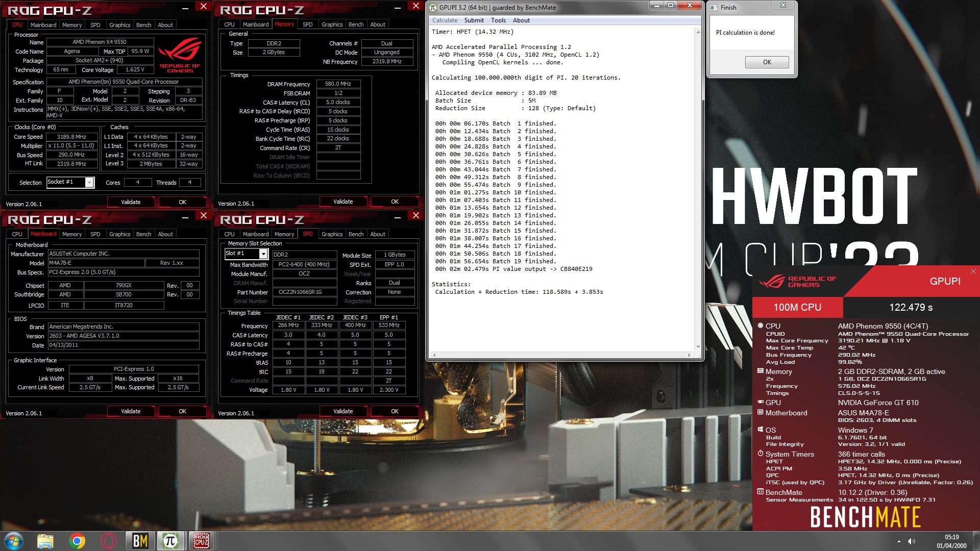Open the Socket #1 selection dropdown
This screenshot has height=551, width=980.
click(89, 182)
